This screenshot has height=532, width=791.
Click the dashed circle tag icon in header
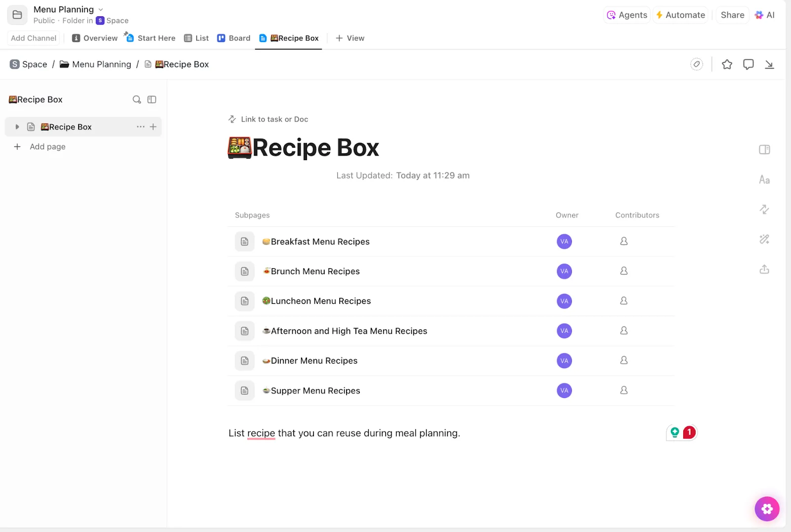pos(697,64)
